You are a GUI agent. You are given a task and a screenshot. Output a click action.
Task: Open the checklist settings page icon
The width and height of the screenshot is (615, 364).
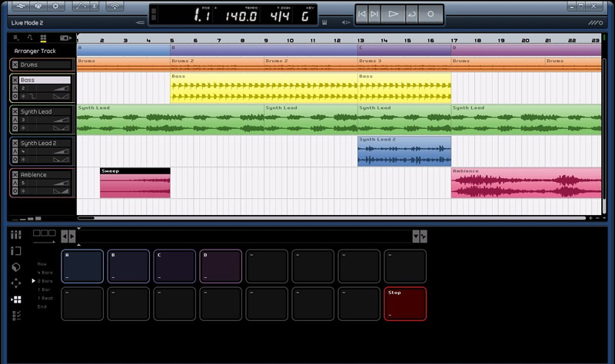[x=16, y=316]
